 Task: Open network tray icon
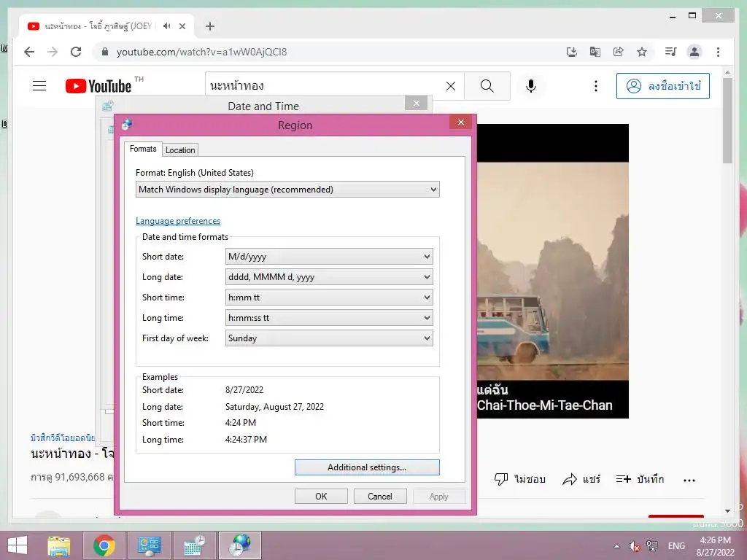tap(652, 546)
